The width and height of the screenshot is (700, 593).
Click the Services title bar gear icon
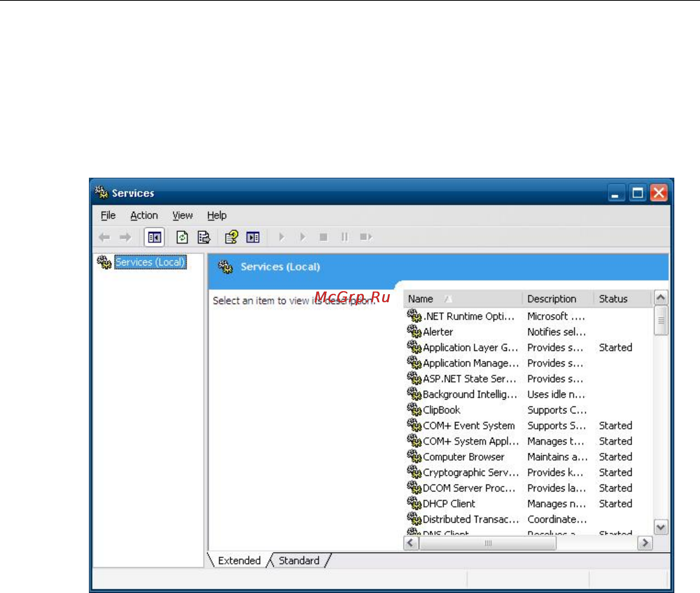tap(102, 193)
